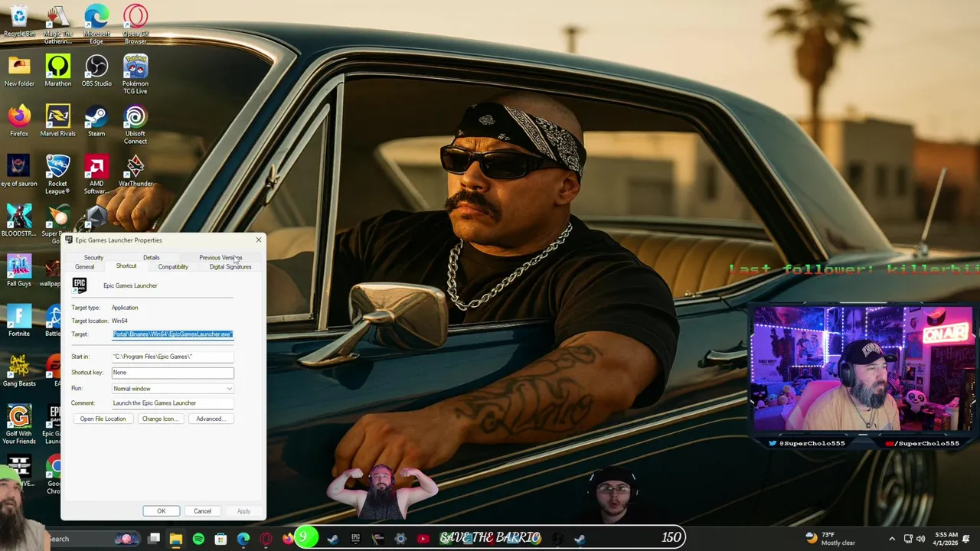980x551 pixels.
Task: Select the BLOODSTRIKE desktop shortcut
Action: (19, 221)
